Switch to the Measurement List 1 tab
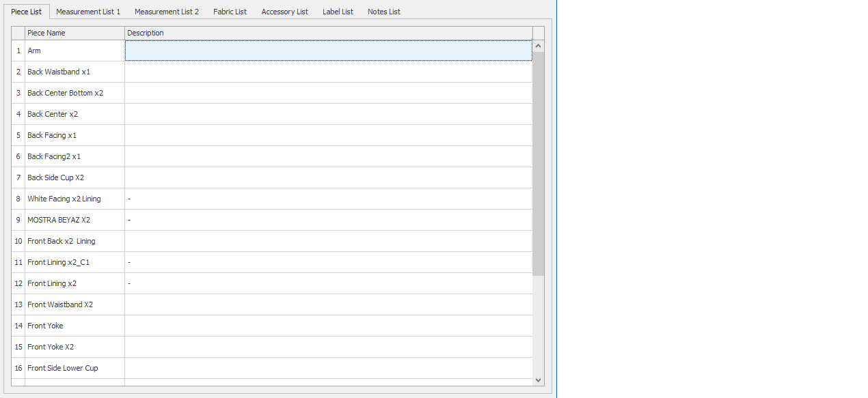Image resolution: width=868 pixels, height=398 pixels. point(87,12)
